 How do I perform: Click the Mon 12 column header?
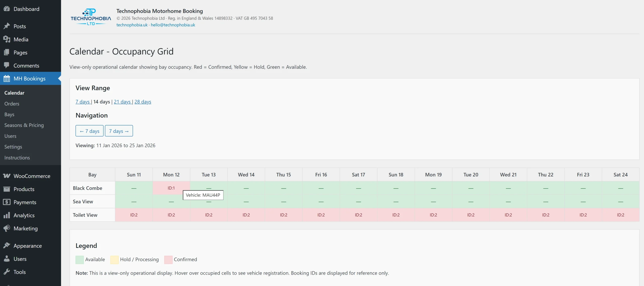click(x=171, y=174)
